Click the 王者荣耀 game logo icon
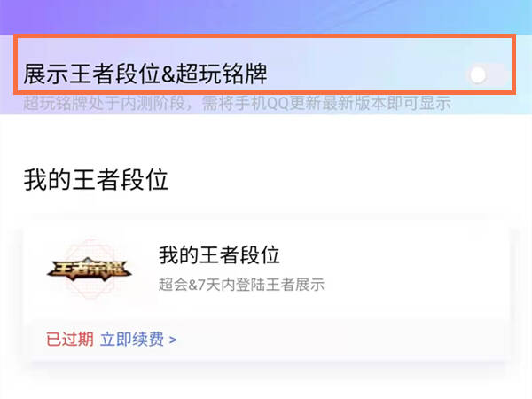The width and height of the screenshot is (532, 399). tap(90, 269)
